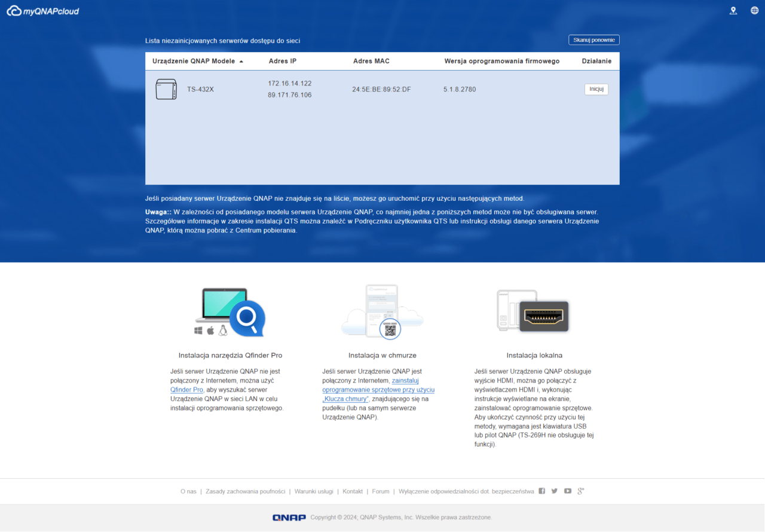765x532 pixels.
Task: Select IP address 172.16.14.122
Action: pyautogui.click(x=290, y=84)
